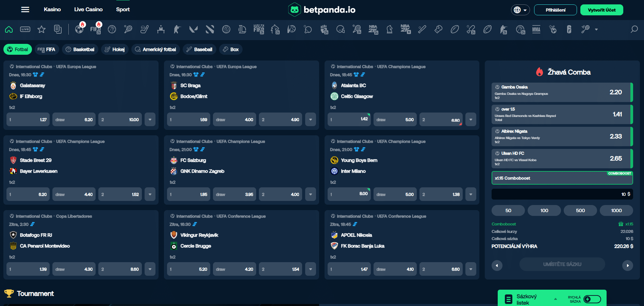Select the FIFA 24 esport icon
Image resolution: width=644 pixels, height=306 pixels.
tap(96, 30)
